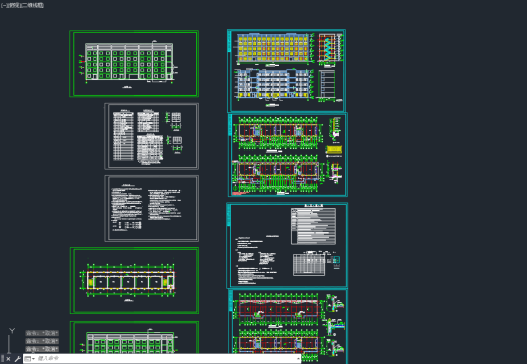Select the yellow-windowed elevation in the cyan sheet
Viewport: 527px width, 364px height.
273,48
